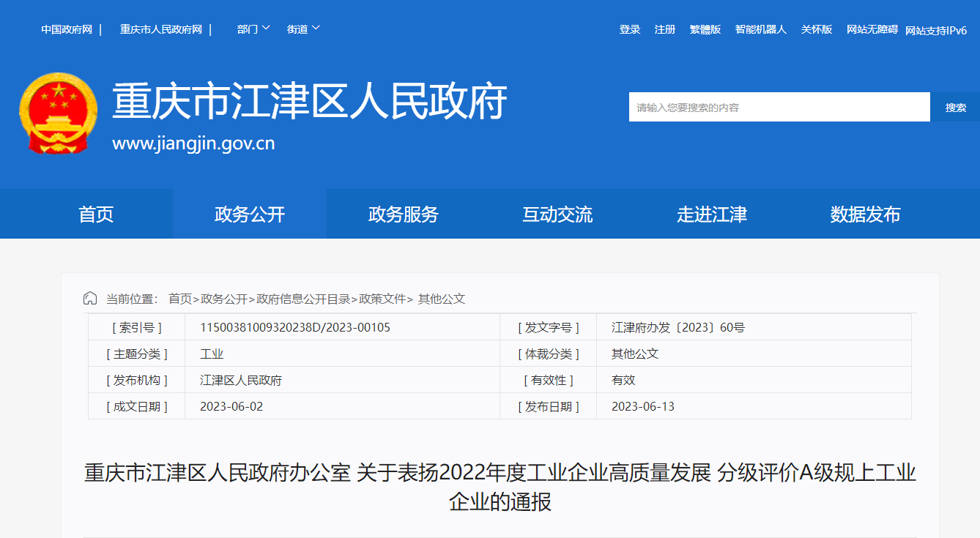980x538 pixels.
Task: Click breadcrumb 政府信息公开目录
Action: (x=303, y=299)
